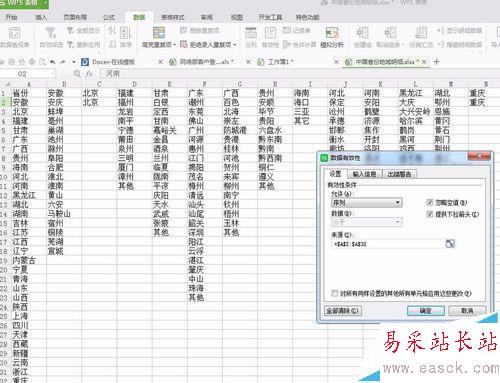Viewport: 500px width, 383px height.
Task: Click the fx insert function icon
Action: click(89, 74)
